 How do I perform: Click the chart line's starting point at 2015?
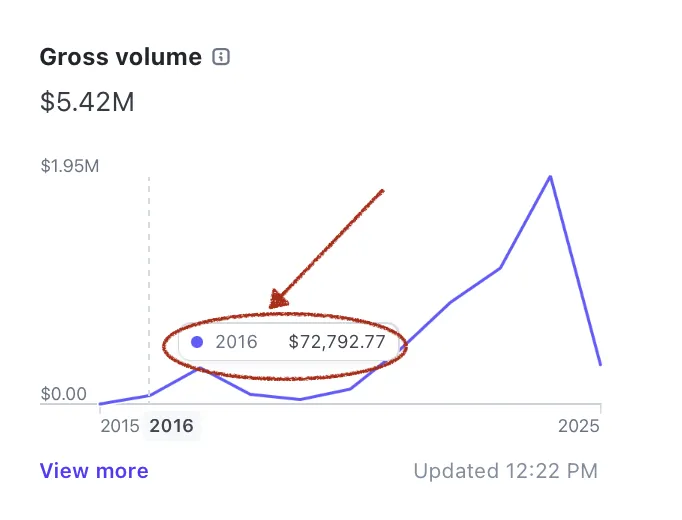pos(100,403)
